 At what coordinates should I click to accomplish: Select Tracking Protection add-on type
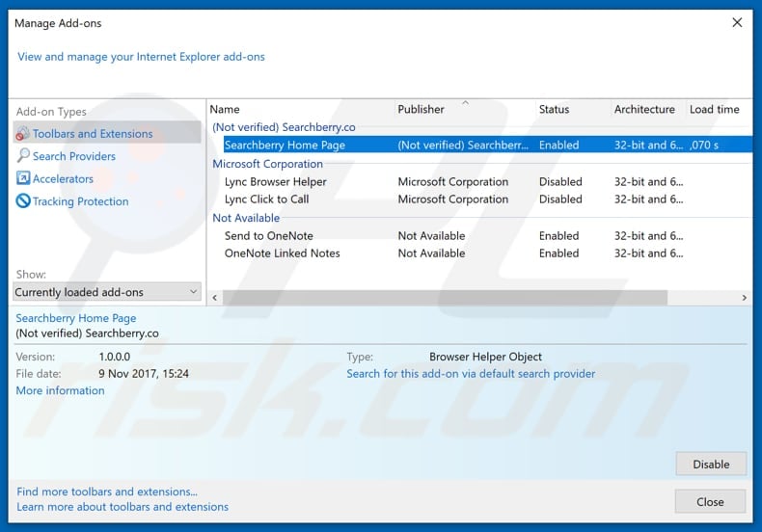pos(81,201)
